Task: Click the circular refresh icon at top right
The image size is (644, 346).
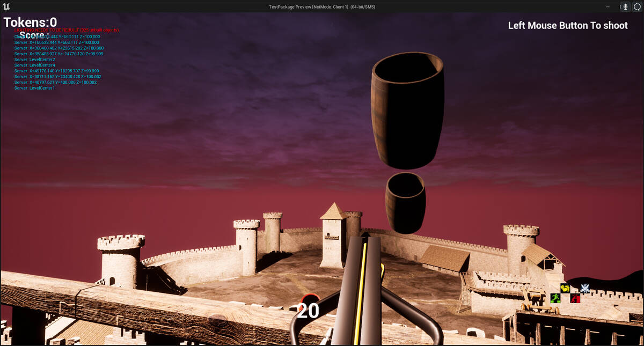Action: (637, 6)
